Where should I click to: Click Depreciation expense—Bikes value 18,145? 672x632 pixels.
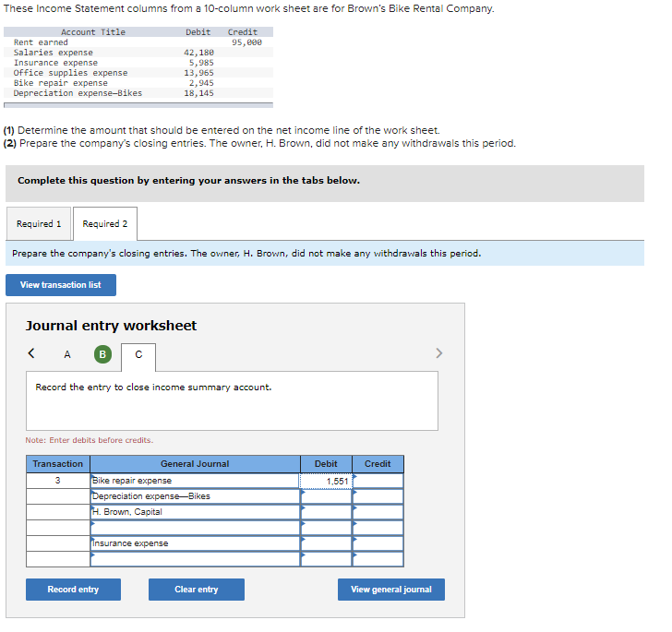(x=198, y=93)
